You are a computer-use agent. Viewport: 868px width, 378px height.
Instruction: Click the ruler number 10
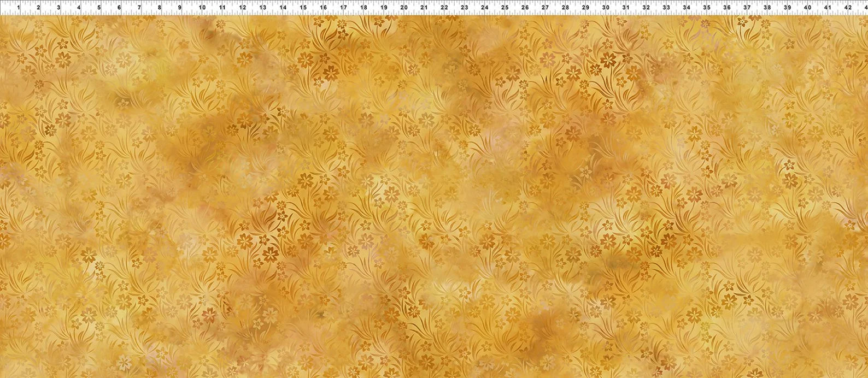(202, 8)
